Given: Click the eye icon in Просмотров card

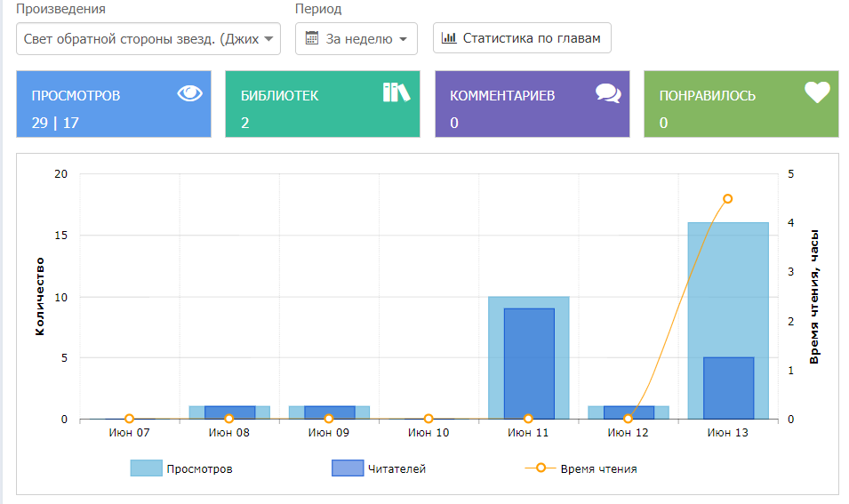Looking at the screenshot, I should tap(190, 93).
